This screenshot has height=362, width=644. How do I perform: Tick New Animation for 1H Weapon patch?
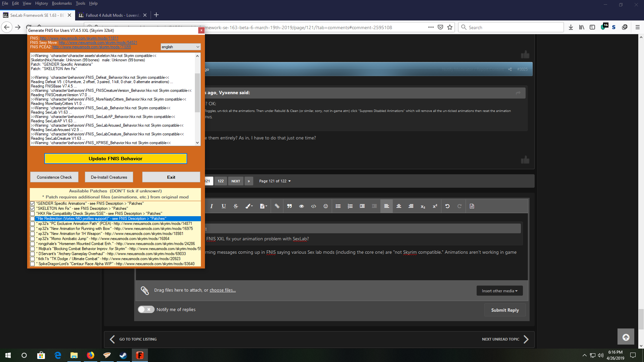click(x=33, y=234)
